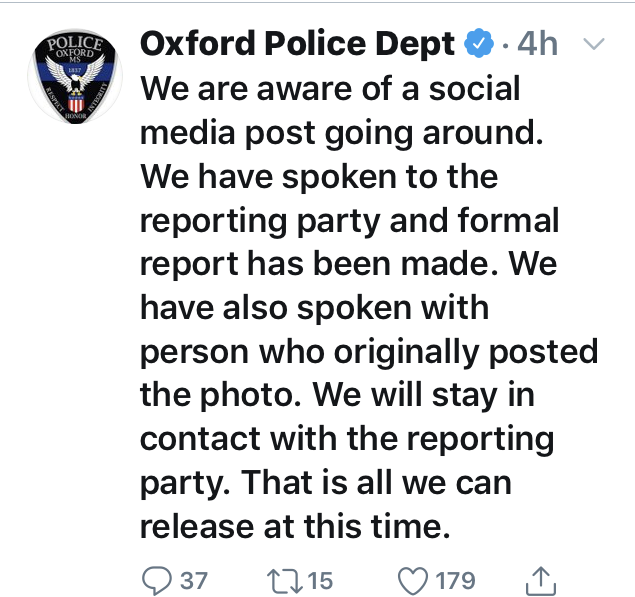Click the 15 retweets count

[x=320, y=580]
